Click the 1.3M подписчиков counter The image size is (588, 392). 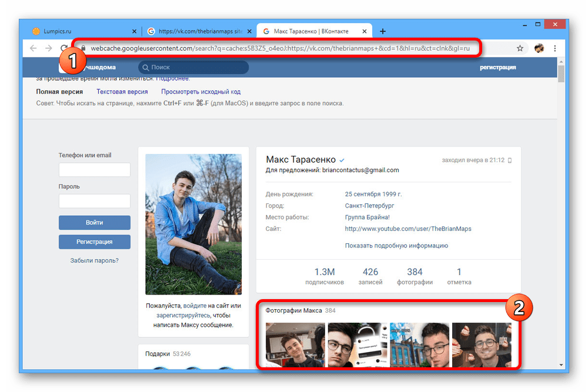325,276
